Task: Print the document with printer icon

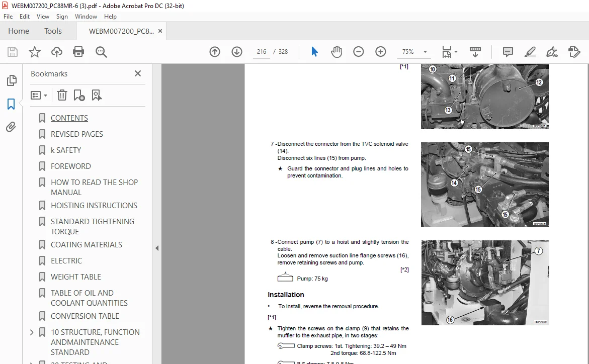Action: pos(78,52)
